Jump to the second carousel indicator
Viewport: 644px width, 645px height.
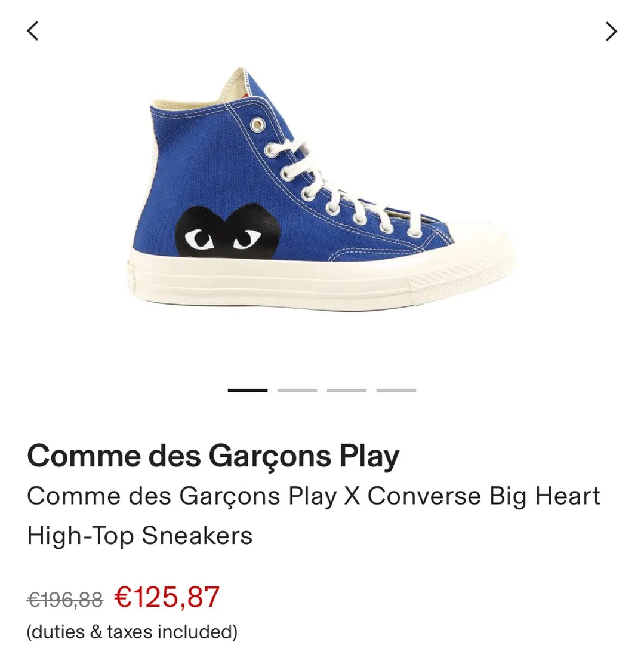point(297,390)
